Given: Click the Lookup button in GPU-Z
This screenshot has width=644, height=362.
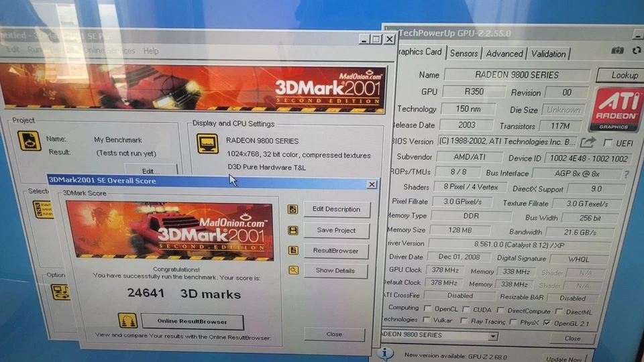Looking at the screenshot, I should coord(622,76).
